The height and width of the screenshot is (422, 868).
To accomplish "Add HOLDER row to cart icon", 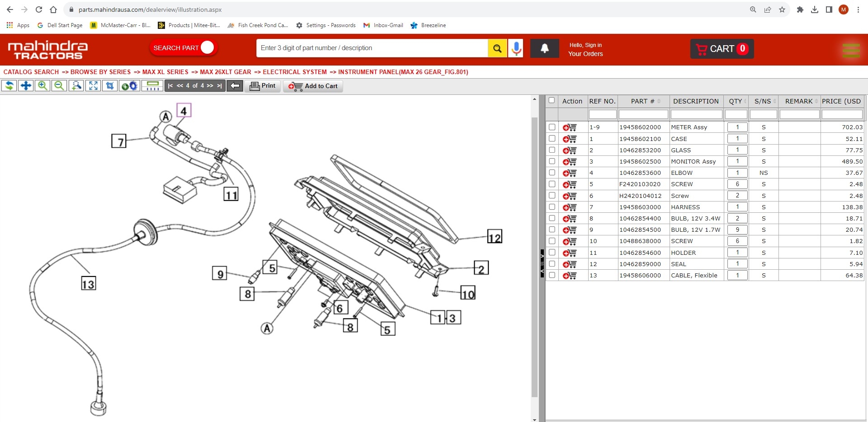I will [x=570, y=253].
